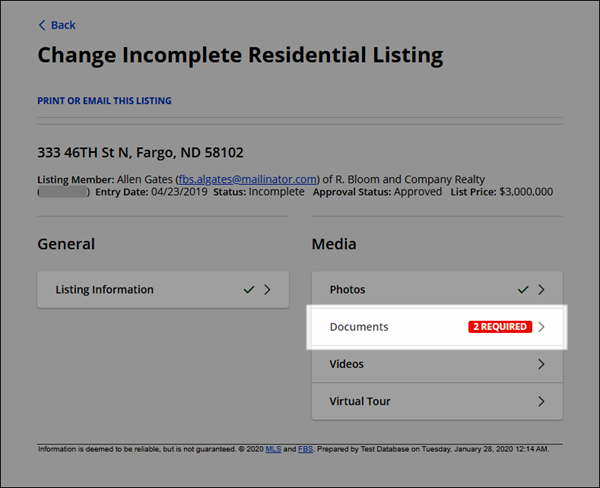Select the highlighted Documents row
The width and height of the screenshot is (600, 488).
coord(437,327)
